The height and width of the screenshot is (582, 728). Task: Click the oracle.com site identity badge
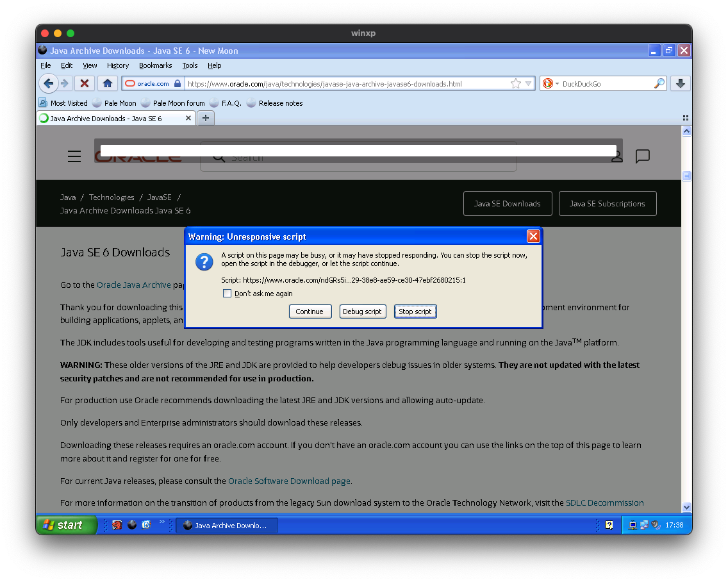point(153,83)
